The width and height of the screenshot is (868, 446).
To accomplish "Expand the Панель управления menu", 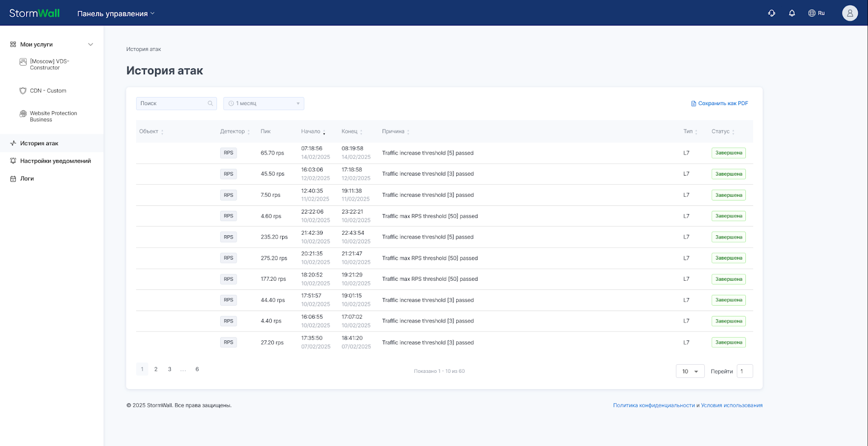I will pyautogui.click(x=116, y=14).
